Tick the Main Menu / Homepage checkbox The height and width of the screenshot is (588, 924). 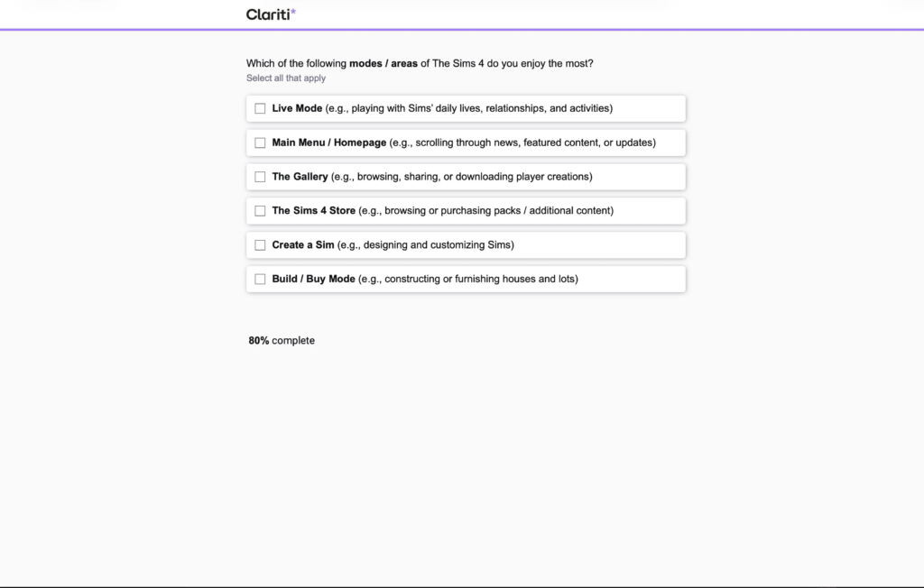pos(260,142)
